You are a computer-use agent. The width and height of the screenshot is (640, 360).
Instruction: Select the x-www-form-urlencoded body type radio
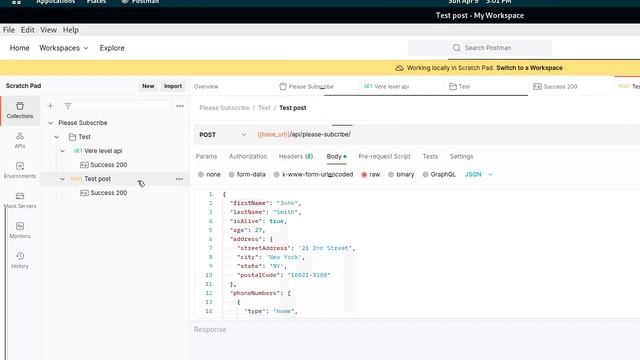[x=276, y=174]
